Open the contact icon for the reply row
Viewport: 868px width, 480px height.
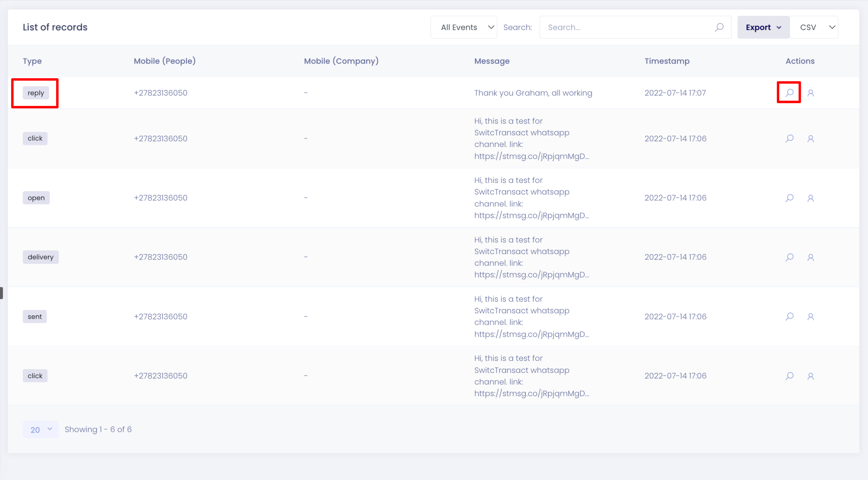(x=811, y=93)
